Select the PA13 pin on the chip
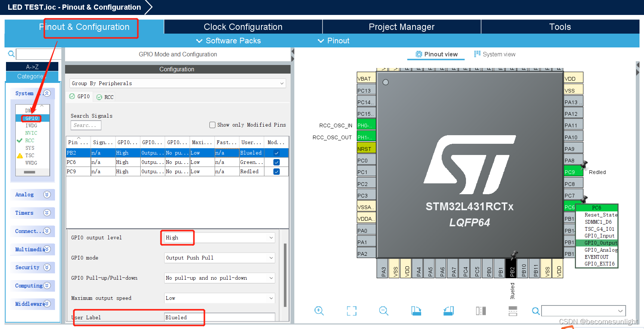644x329 pixels. click(573, 102)
